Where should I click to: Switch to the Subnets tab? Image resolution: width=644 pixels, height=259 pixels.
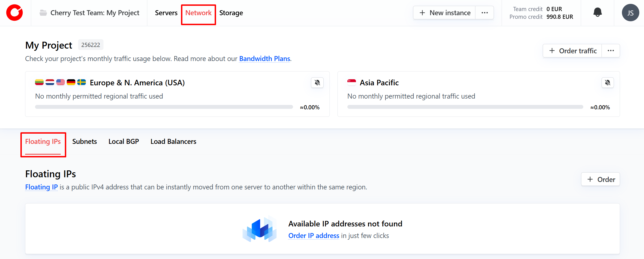(x=84, y=142)
